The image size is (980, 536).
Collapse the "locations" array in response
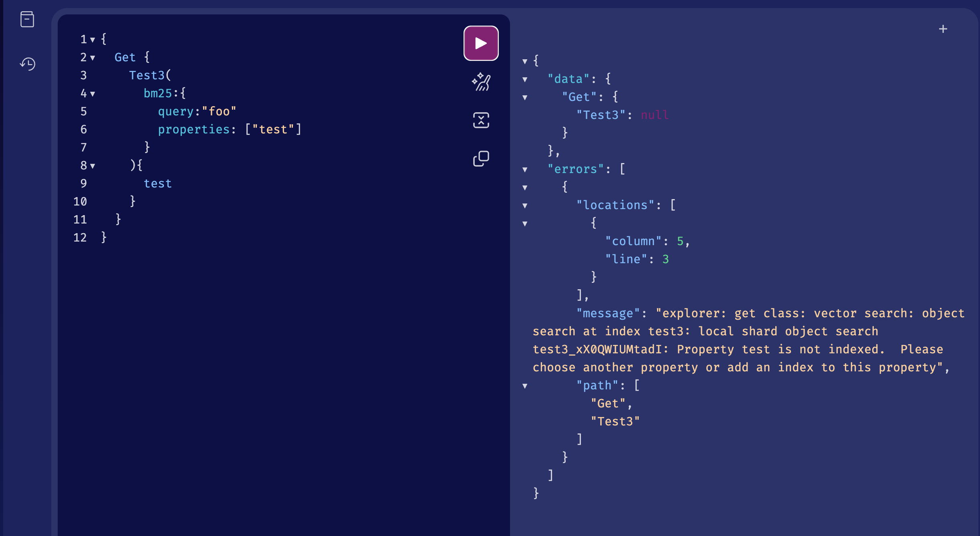(525, 206)
